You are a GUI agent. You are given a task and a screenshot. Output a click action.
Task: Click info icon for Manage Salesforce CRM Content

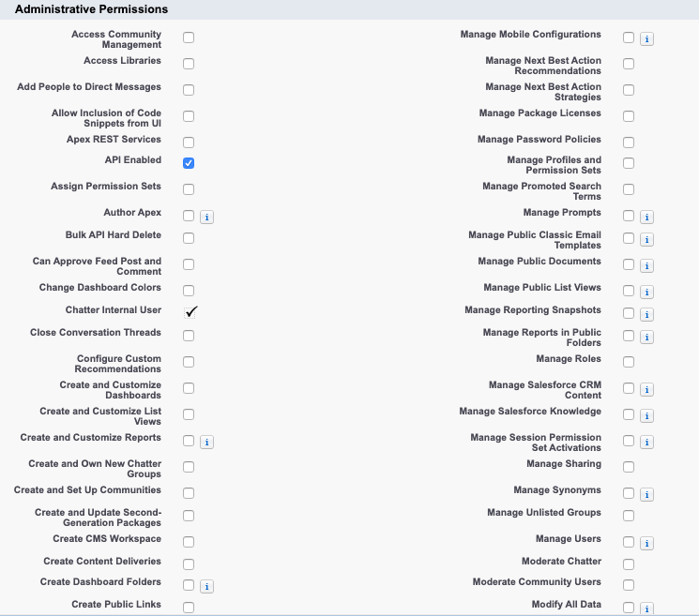[x=646, y=390]
